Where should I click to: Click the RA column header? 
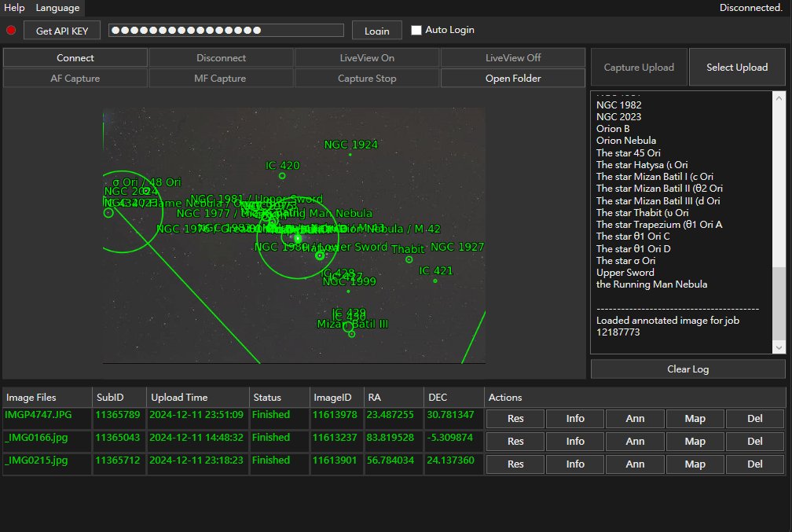394,397
